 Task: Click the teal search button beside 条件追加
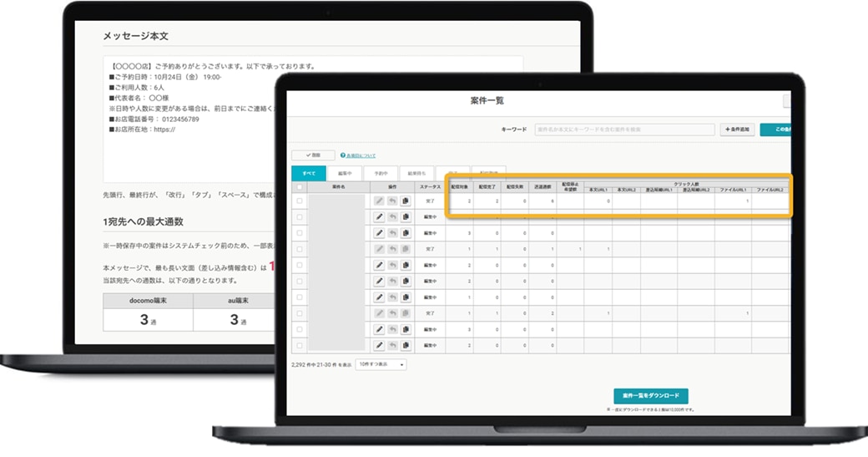tap(775, 129)
